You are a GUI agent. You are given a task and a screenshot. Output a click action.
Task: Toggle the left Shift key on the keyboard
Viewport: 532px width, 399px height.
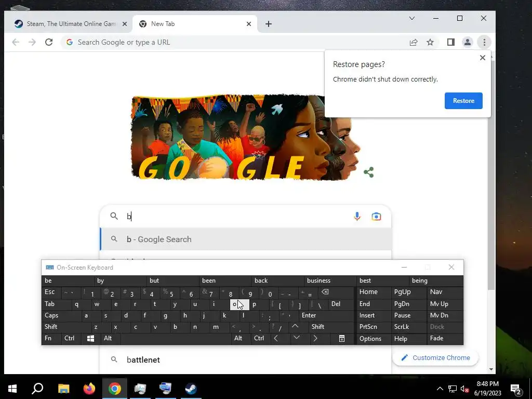pyautogui.click(x=66, y=327)
